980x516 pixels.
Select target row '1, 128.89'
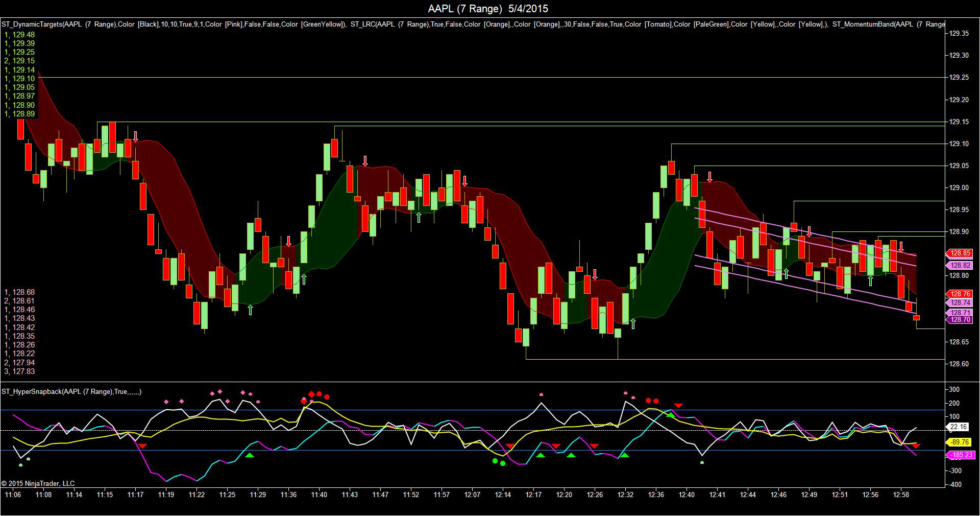(x=19, y=114)
